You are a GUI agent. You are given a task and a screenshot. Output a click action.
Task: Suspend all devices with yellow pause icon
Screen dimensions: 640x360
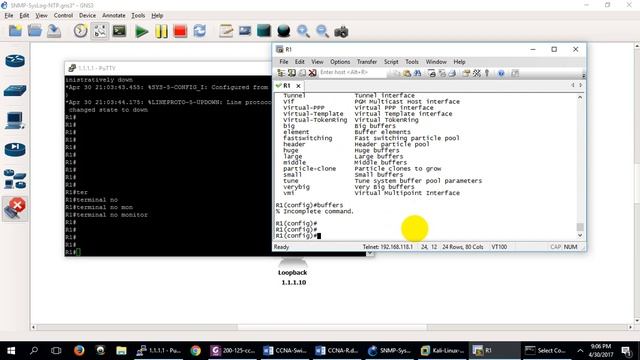pos(161,31)
